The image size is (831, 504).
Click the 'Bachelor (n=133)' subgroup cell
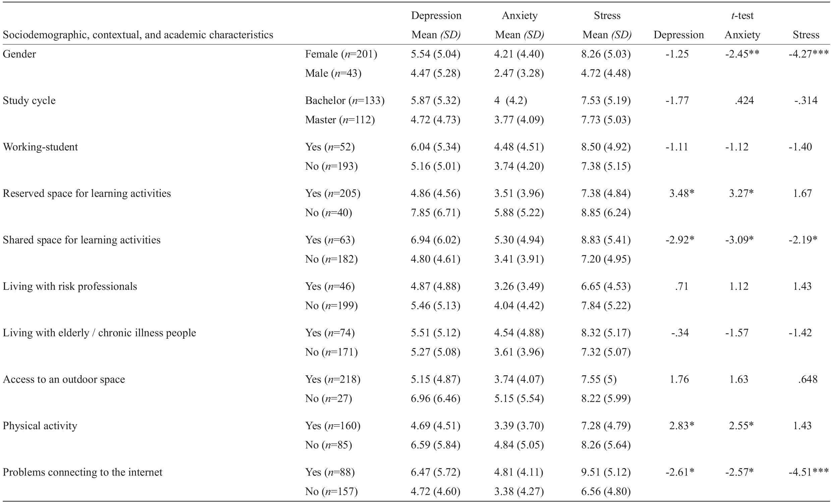pos(345,101)
